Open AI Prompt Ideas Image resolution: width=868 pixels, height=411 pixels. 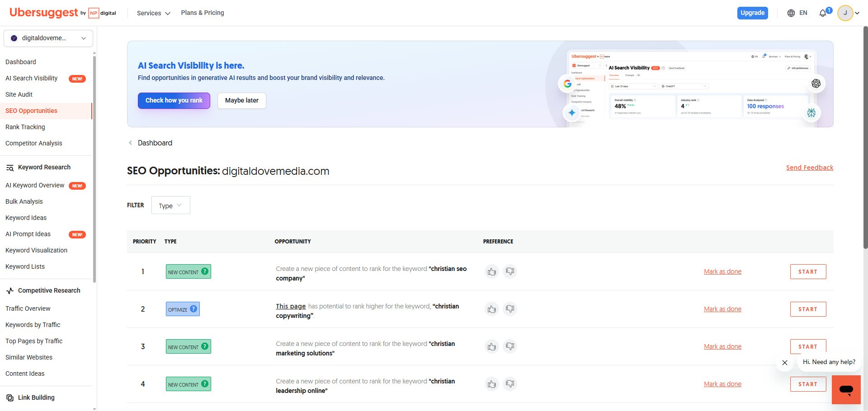click(28, 234)
